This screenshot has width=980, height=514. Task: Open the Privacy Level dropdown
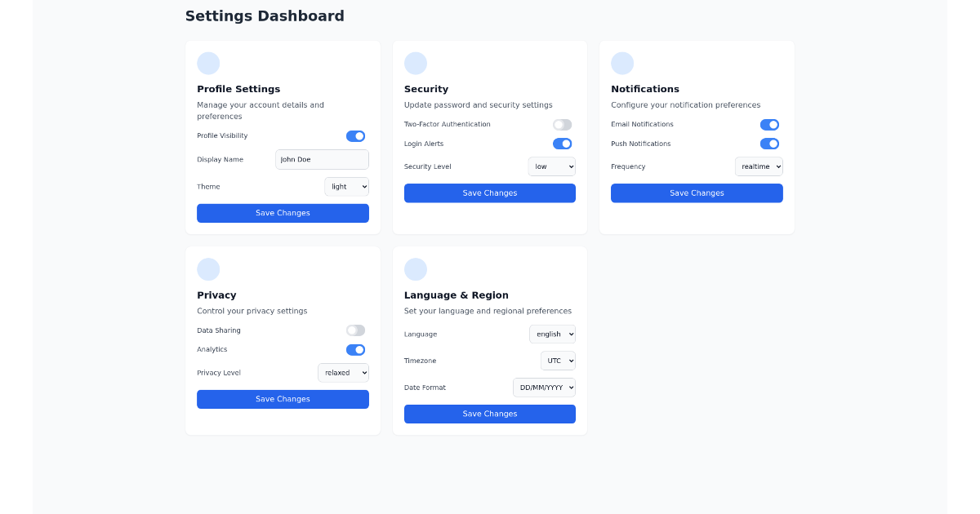343,372
